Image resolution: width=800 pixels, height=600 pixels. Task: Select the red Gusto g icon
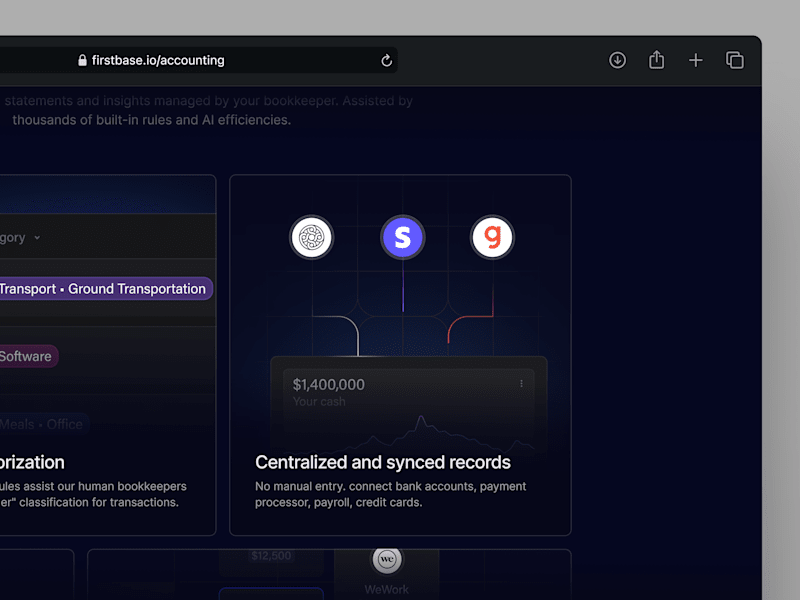click(x=492, y=237)
